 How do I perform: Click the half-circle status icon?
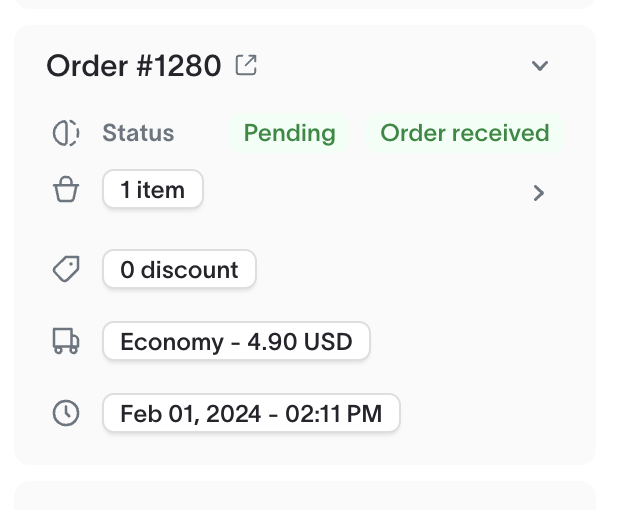[66, 133]
